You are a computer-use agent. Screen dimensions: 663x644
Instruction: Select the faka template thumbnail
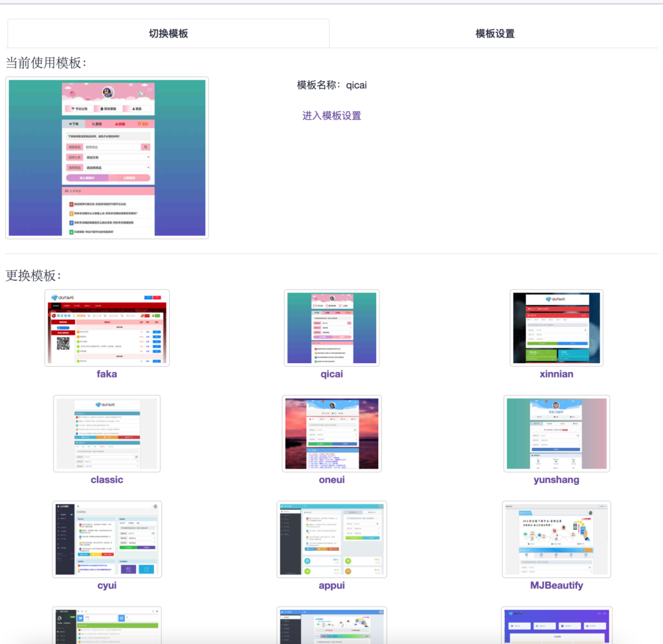pos(107,328)
